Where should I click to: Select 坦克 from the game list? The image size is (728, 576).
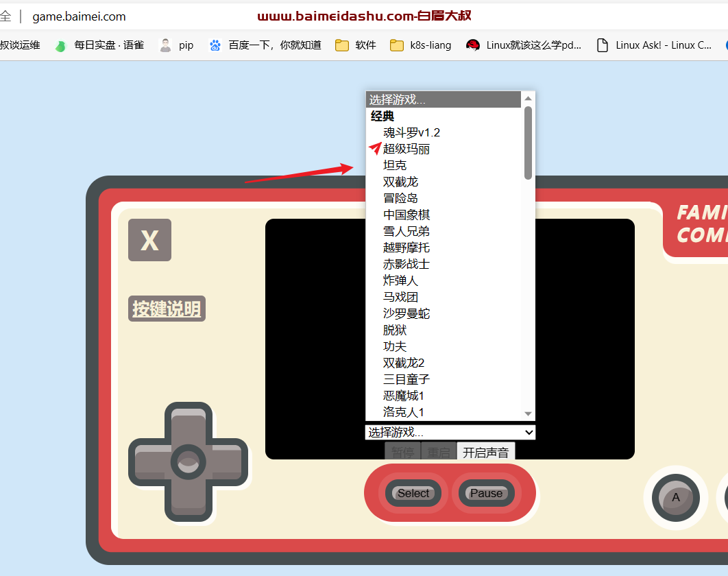click(x=444, y=165)
